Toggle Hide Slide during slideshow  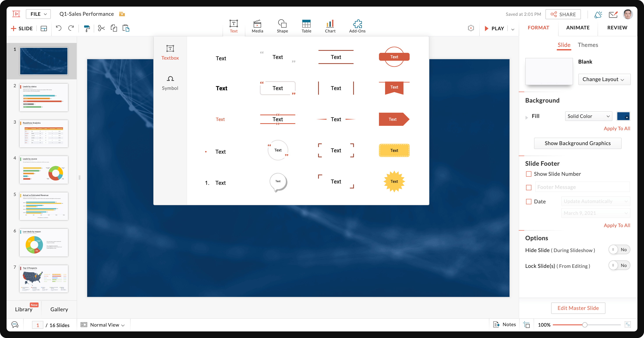pos(619,249)
